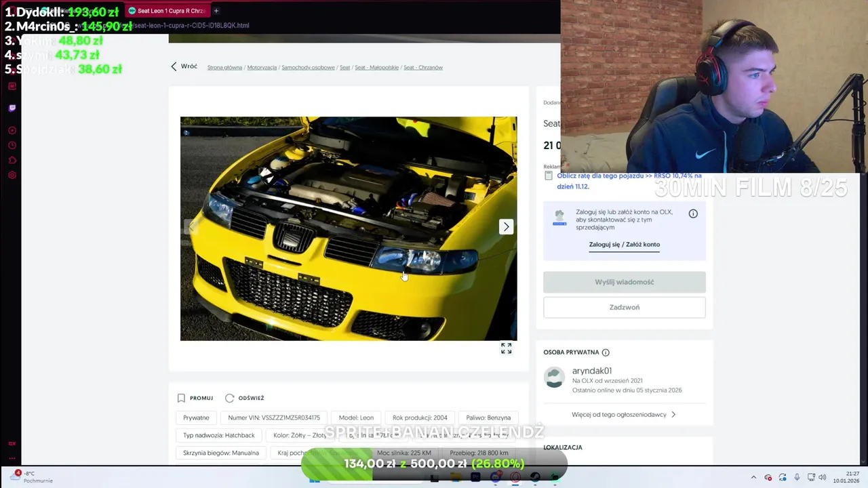Image resolution: width=868 pixels, height=488 pixels.
Task: Open the player icon in browser sidebar
Action: click(12, 130)
